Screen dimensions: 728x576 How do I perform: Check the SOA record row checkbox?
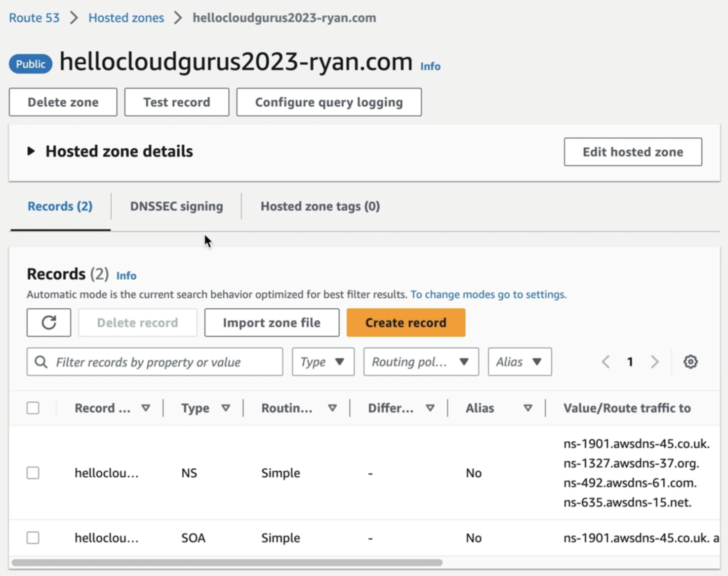(33, 537)
